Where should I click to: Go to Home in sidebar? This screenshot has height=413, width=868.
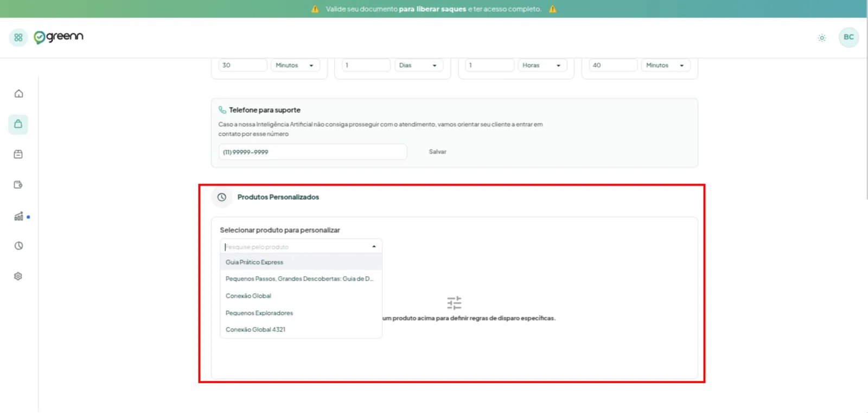tap(18, 93)
